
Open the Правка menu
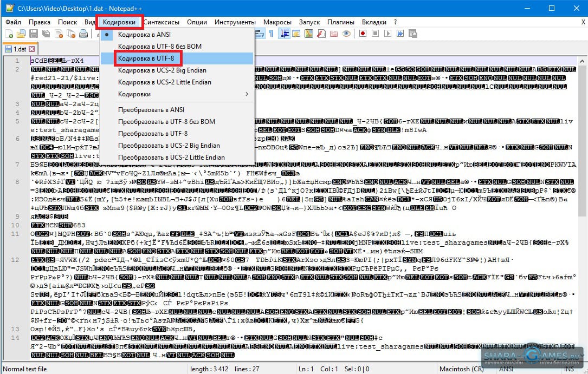pyautogui.click(x=40, y=22)
